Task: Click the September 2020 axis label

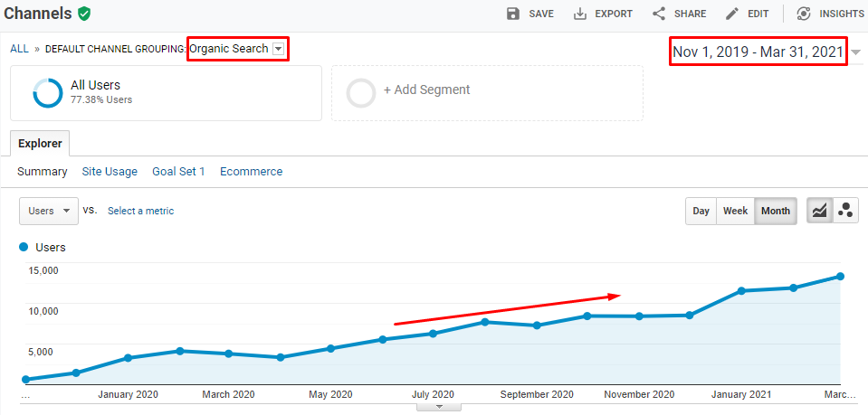Action: [x=537, y=394]
